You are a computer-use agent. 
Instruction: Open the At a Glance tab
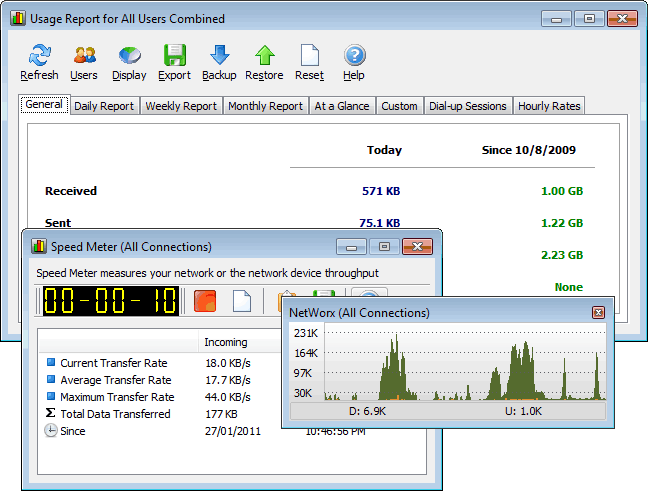pos(342,106)
